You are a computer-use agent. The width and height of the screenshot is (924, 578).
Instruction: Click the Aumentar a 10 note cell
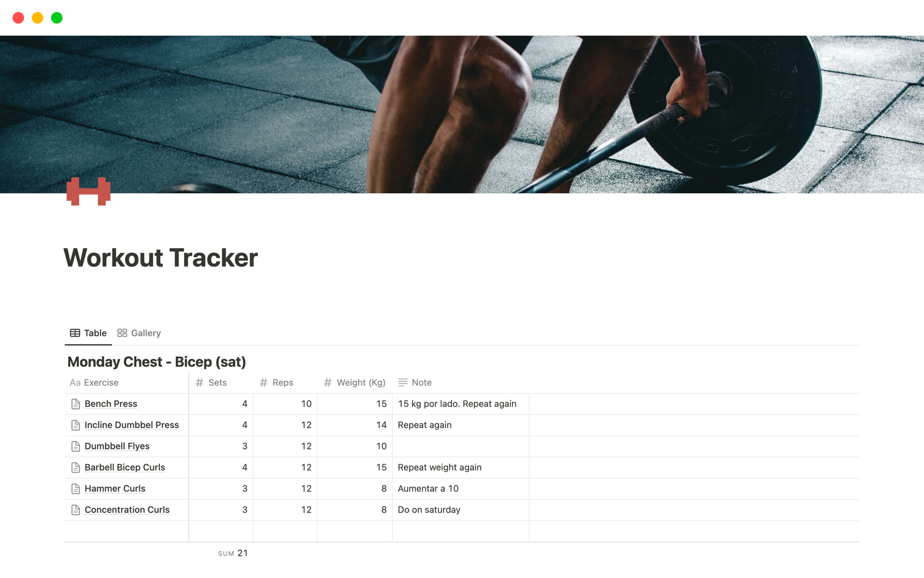coord(428,489)
